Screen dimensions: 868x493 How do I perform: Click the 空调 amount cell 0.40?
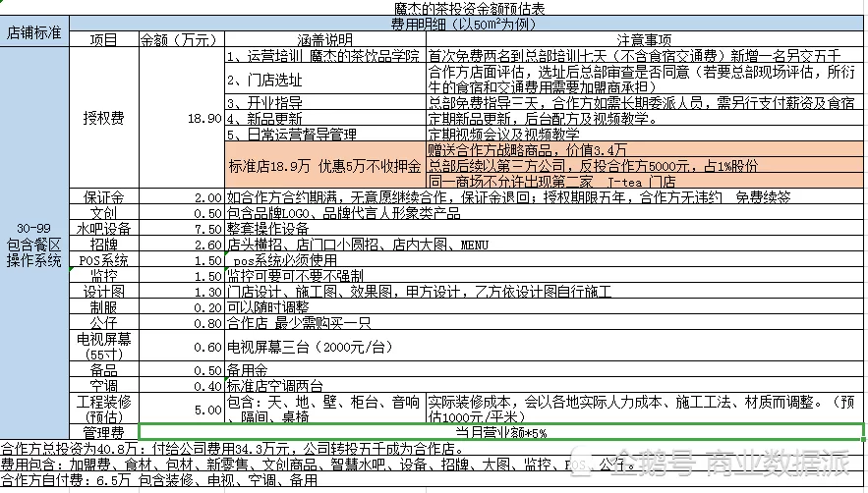tap(182, 386)
